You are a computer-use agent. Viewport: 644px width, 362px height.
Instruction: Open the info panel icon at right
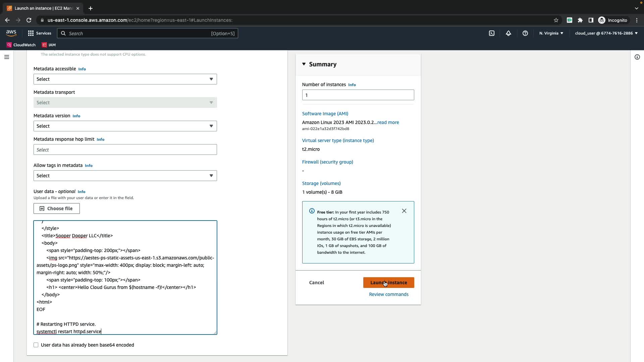pos(637,57)
